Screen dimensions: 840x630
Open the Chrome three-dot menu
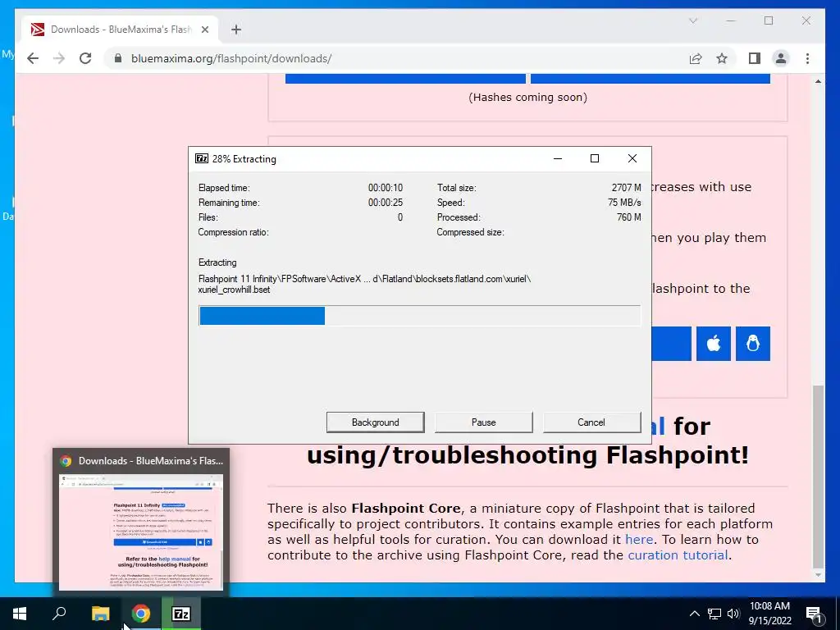pyautogui.click(x=807, y=58)
